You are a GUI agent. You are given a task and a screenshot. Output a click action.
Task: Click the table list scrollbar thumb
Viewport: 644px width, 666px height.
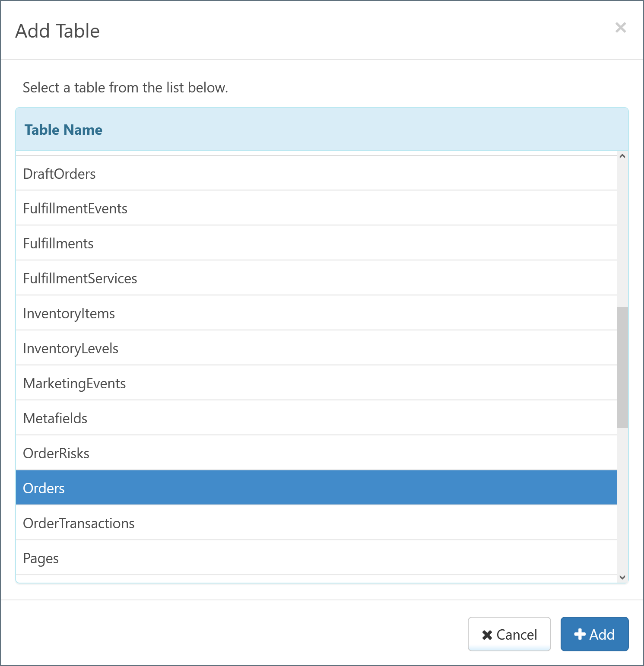point(622,367)
